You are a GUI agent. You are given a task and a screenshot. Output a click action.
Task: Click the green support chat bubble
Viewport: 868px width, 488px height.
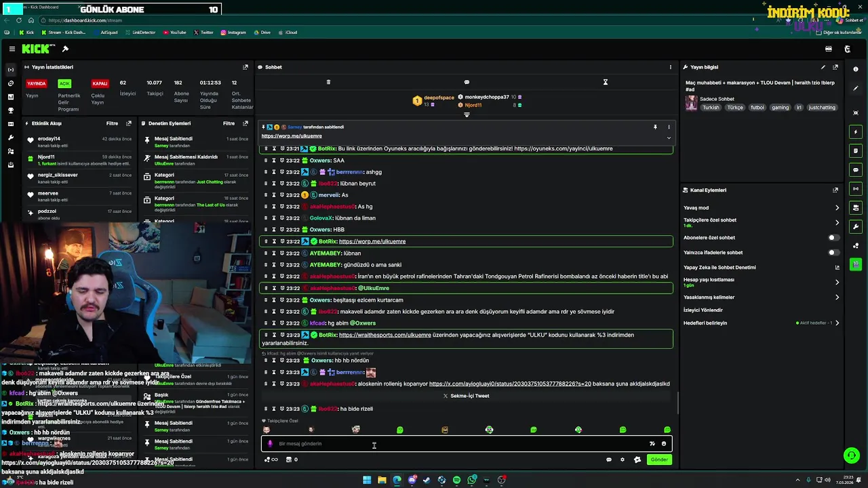(x=851, y=455)
